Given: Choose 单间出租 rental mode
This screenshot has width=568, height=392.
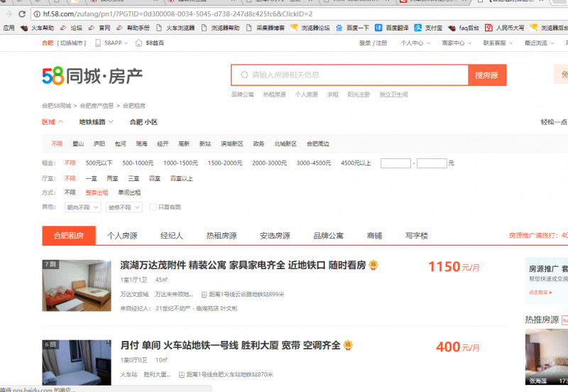Looking at the screenshot, I should click(x=129, y=192).
